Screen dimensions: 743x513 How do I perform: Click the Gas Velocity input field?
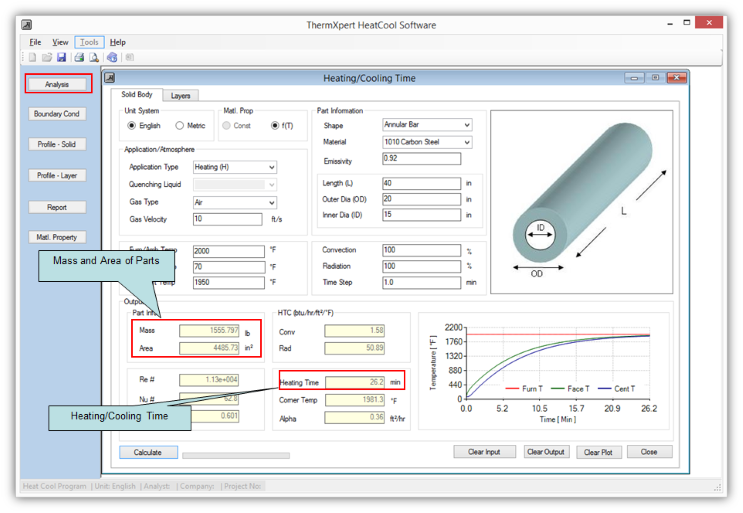coord(227,219)
